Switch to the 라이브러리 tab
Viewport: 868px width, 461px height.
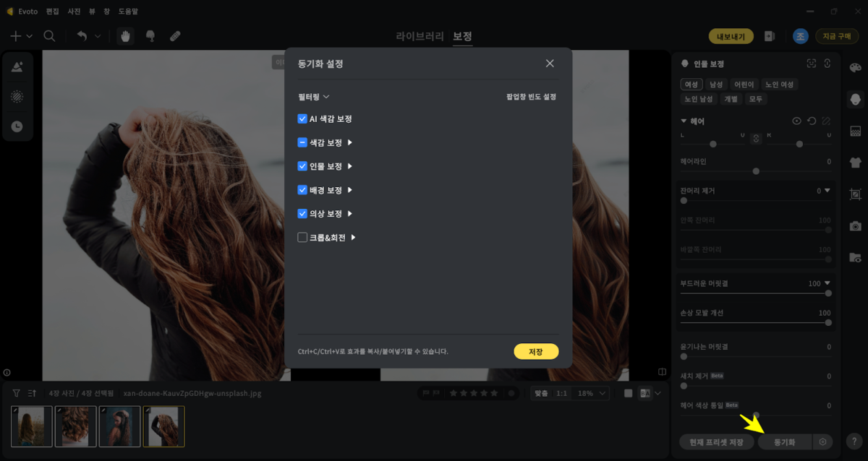pos(420,36)
